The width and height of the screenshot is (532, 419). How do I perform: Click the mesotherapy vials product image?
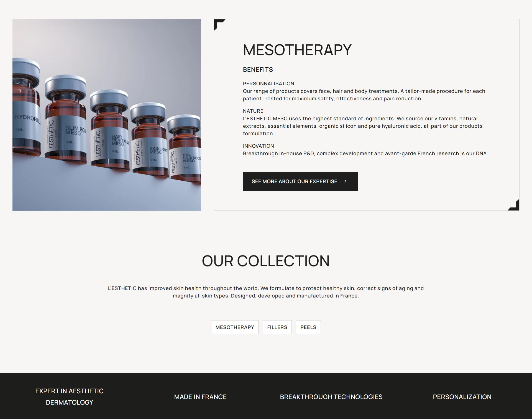coord(107,115)
